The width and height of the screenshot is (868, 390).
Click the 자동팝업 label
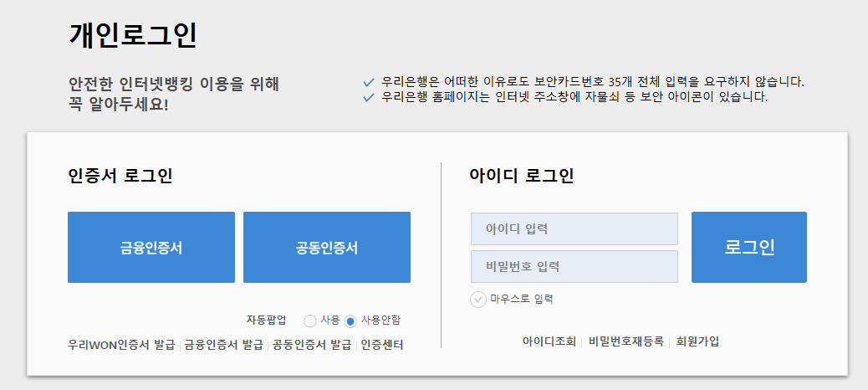(266, 320)
